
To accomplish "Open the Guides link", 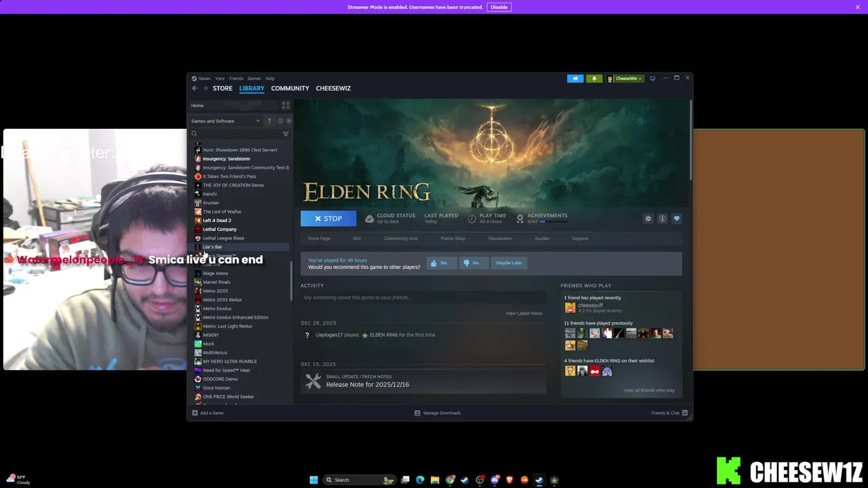I will click(x=542, y=239).
